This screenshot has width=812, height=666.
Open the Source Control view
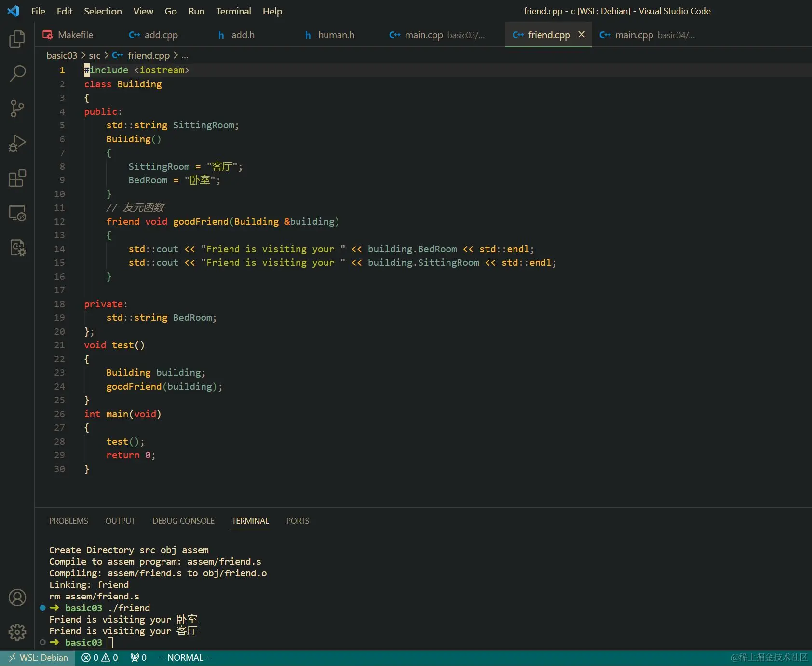[x=17, y=109]
